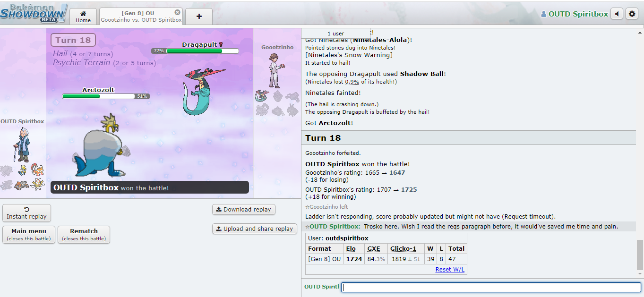Image resolution: width=644 pixels, height=297 pixels.
Task: Click the 1819 ± 51 Glicko value
Action: coord(405,259)
